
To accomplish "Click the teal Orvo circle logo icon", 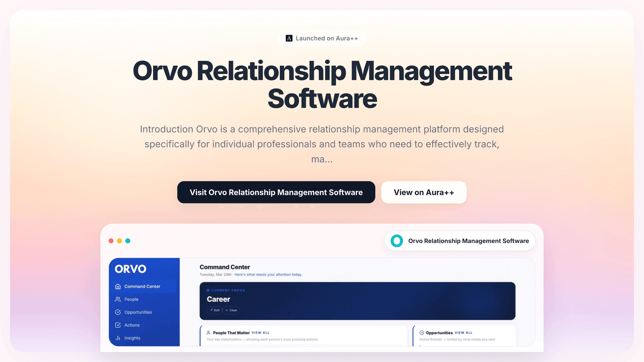I will 397,241.
